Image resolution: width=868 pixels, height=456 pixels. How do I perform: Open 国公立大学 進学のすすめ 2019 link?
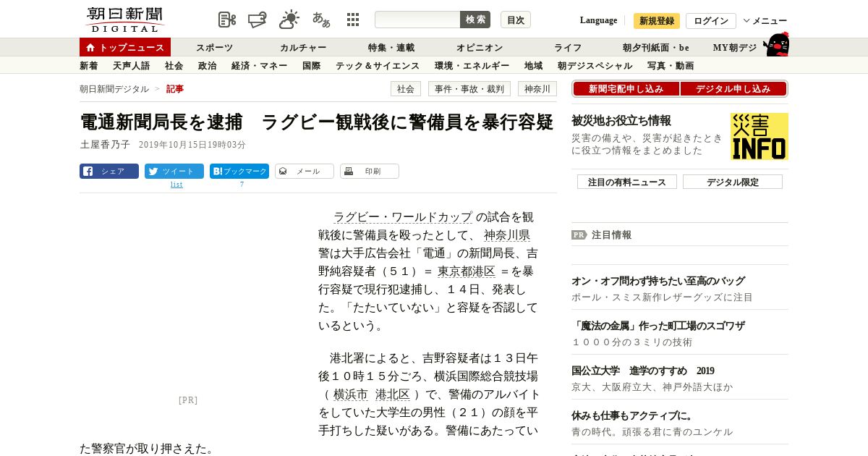(x=642, y=371)
